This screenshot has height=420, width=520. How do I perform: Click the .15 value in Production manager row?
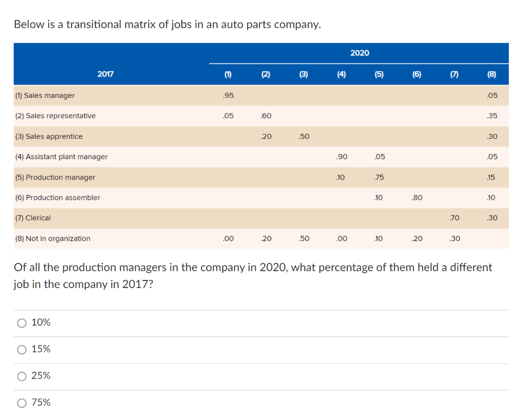click(x=491, y=177)
